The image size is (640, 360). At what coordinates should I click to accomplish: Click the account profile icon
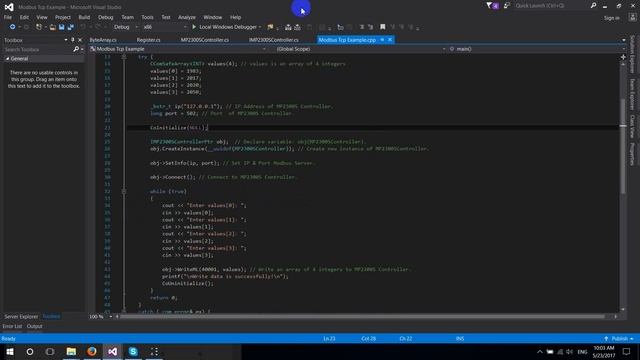click(x=633, y=17)
